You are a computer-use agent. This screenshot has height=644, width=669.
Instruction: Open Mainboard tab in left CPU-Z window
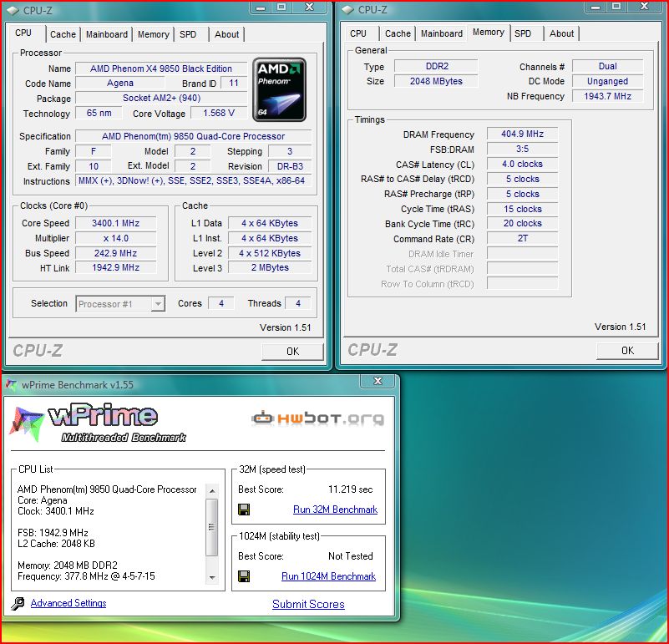pyautogui.click(x=107, y=34)
